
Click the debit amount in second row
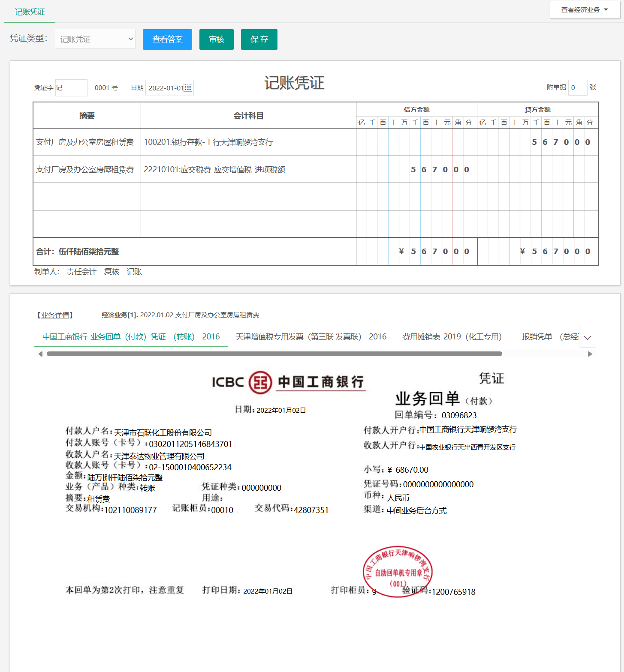[x=416, y=170]
